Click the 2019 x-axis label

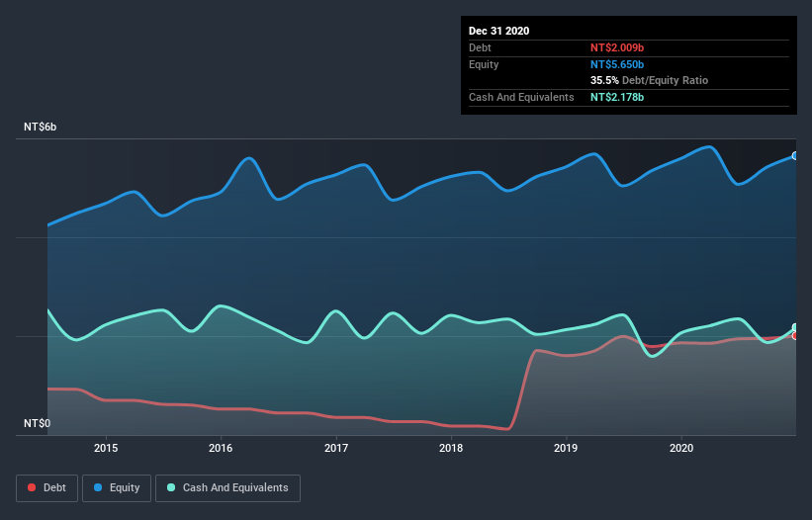click(x=566, y=448)
